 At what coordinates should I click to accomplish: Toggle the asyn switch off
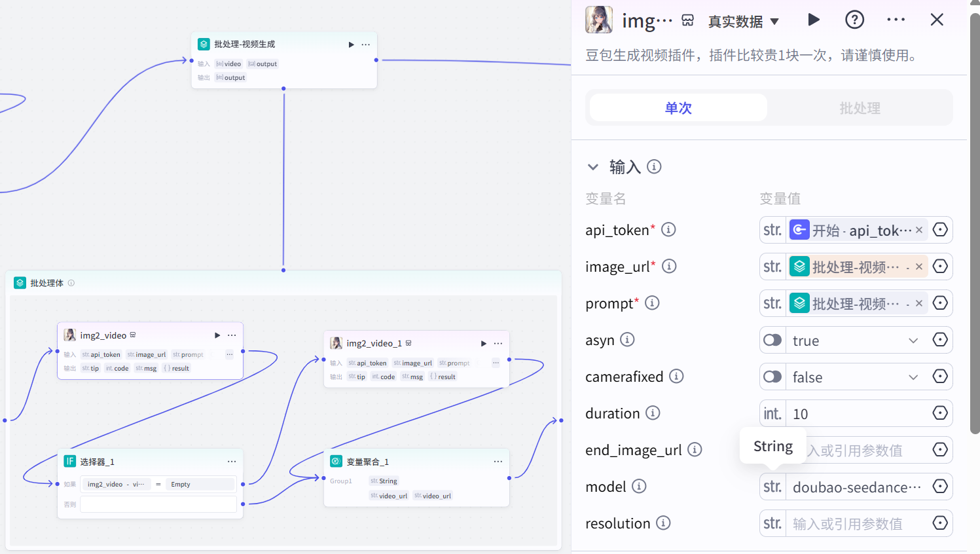[772, 340]
